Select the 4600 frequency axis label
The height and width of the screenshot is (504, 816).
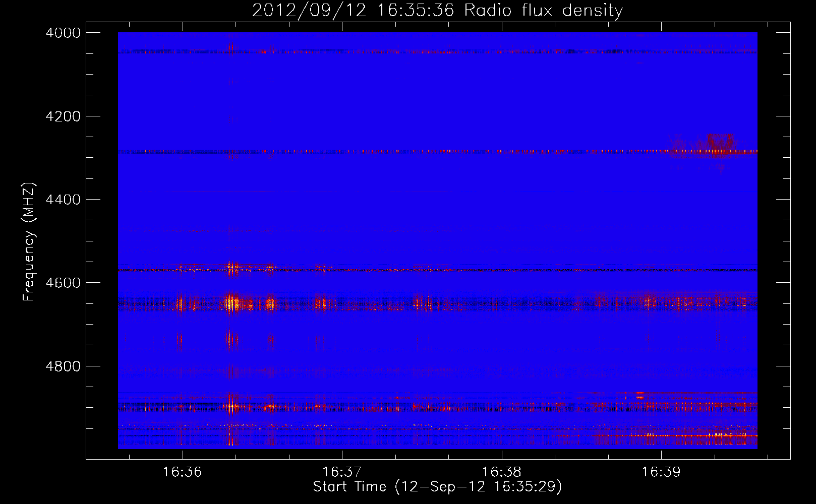[x=63, y=283]
